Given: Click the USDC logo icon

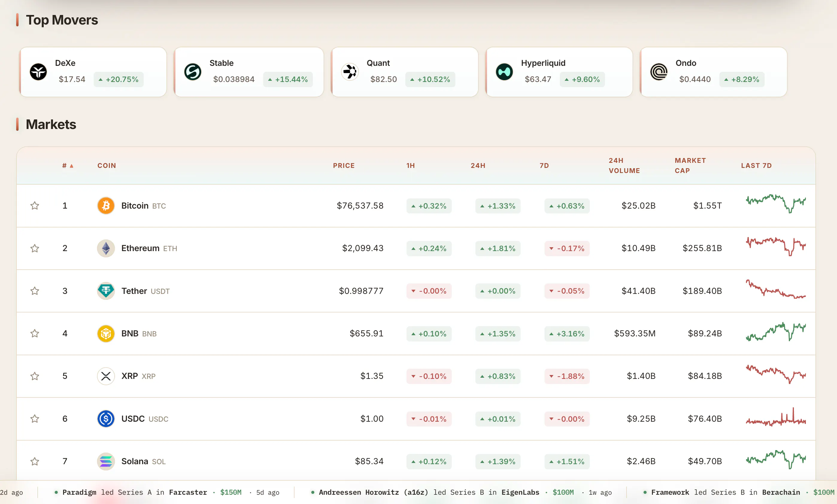Looking at the screenshot, I should (106, 419).
